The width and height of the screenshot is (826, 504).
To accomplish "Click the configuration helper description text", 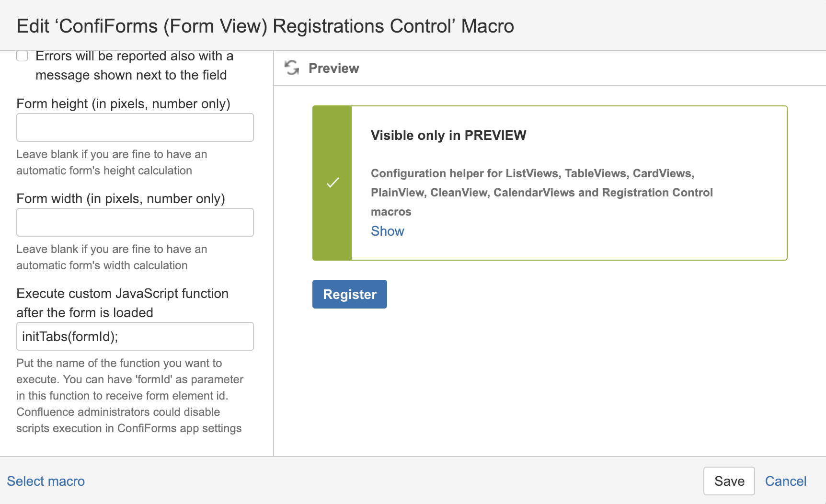I will [542, 193].
